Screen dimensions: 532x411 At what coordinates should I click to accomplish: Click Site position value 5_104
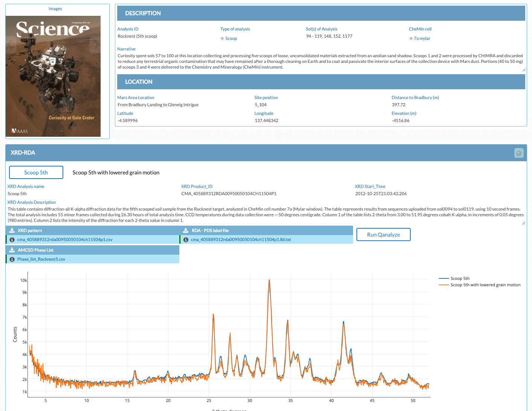coord(261,105)
